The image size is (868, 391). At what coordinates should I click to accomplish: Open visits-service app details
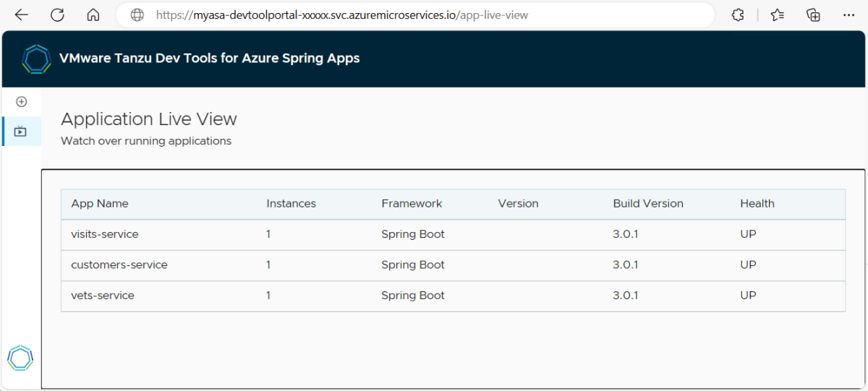pos(104,234)
